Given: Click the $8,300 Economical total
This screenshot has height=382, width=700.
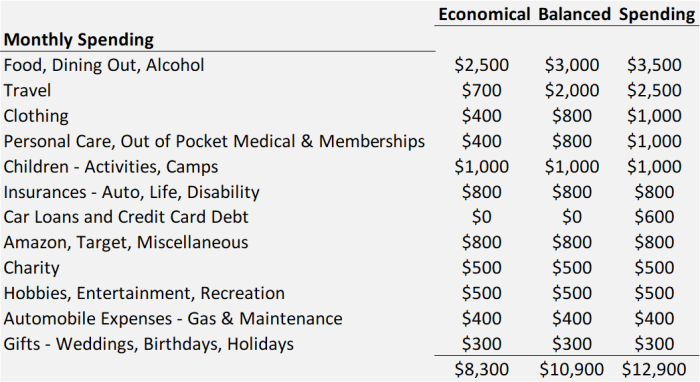Looking at the screenshot, I should coord(481,370).
